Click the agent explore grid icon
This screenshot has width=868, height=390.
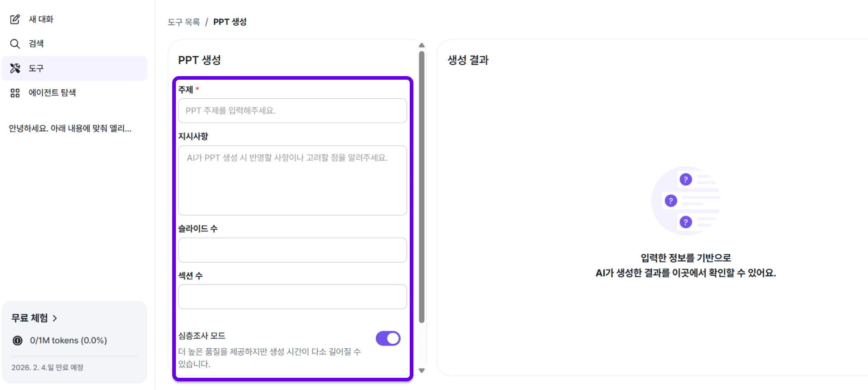(x=15, y=92)
